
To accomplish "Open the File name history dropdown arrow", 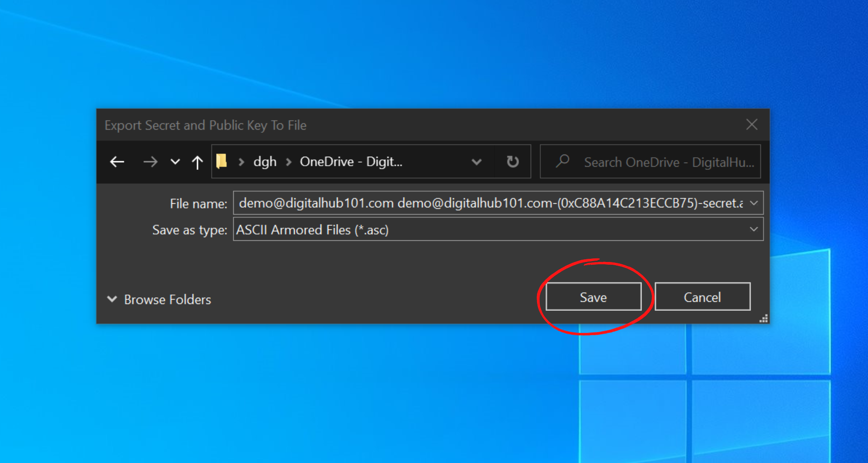I will tap(754, 203).
